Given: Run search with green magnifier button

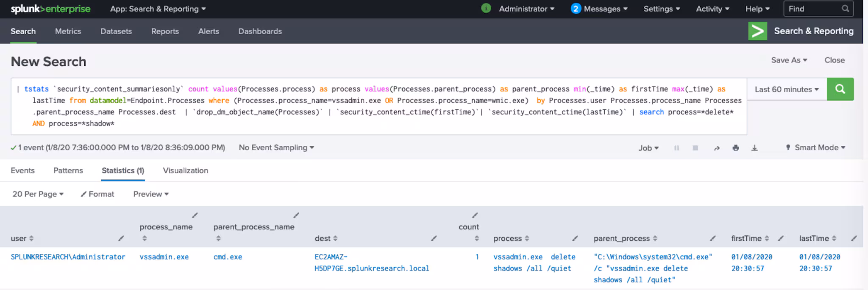Looking at the screenshot, I should (x=840, y=89).
